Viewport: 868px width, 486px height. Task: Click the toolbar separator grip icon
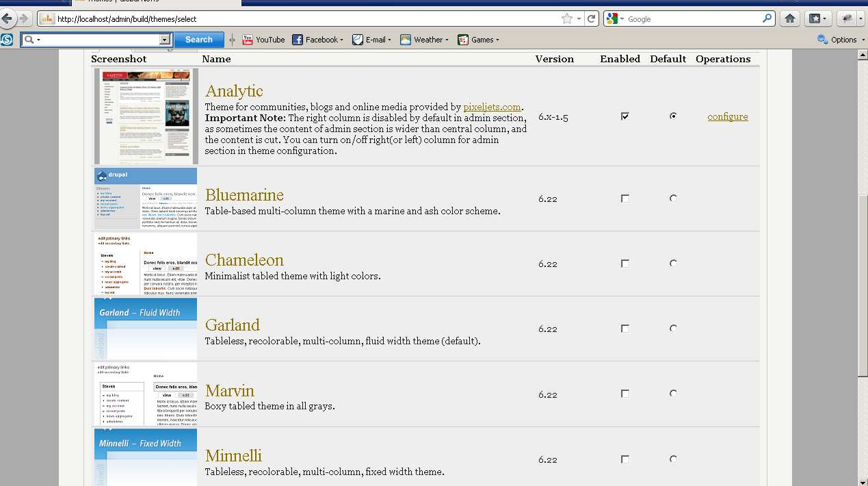[233, 40]
